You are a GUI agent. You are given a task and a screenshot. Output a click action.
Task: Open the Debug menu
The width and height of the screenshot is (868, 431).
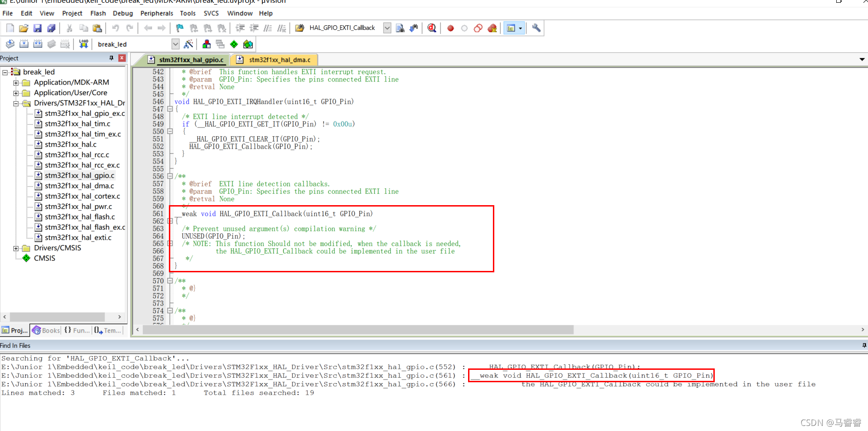point(123,13)
